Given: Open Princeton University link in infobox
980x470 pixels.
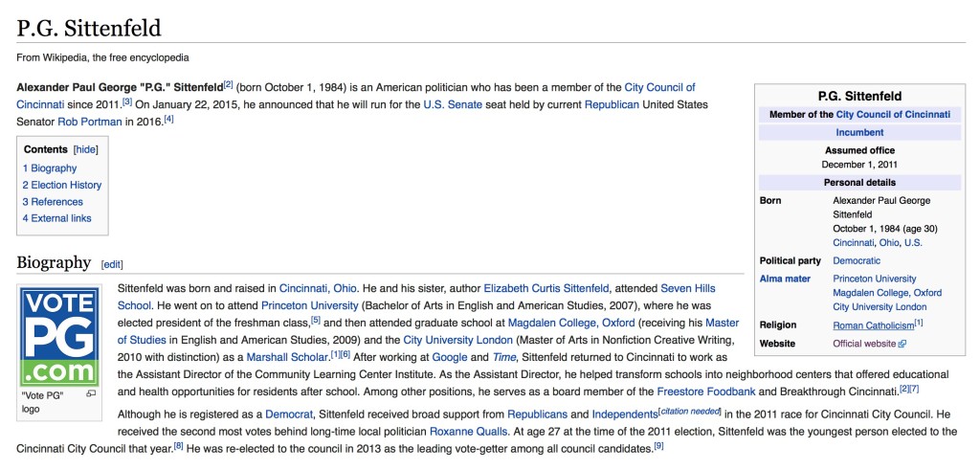Looking at the screenshot, I should tap(875, 279).
